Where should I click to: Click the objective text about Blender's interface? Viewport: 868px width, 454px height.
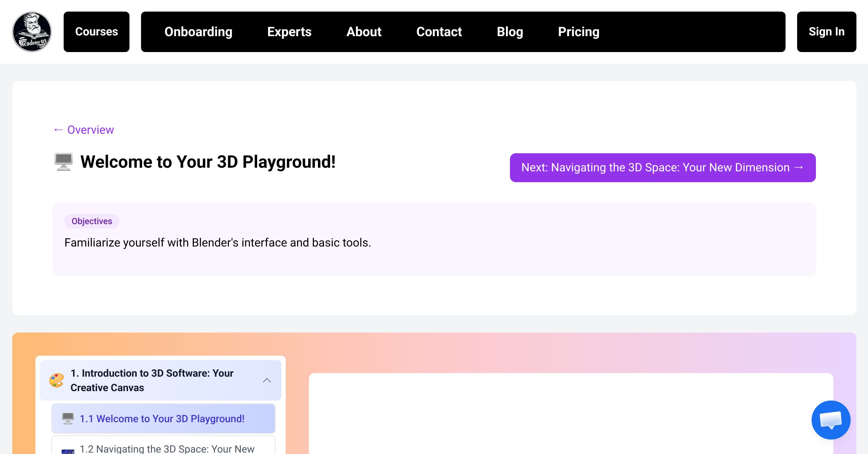tap(218, 243)
